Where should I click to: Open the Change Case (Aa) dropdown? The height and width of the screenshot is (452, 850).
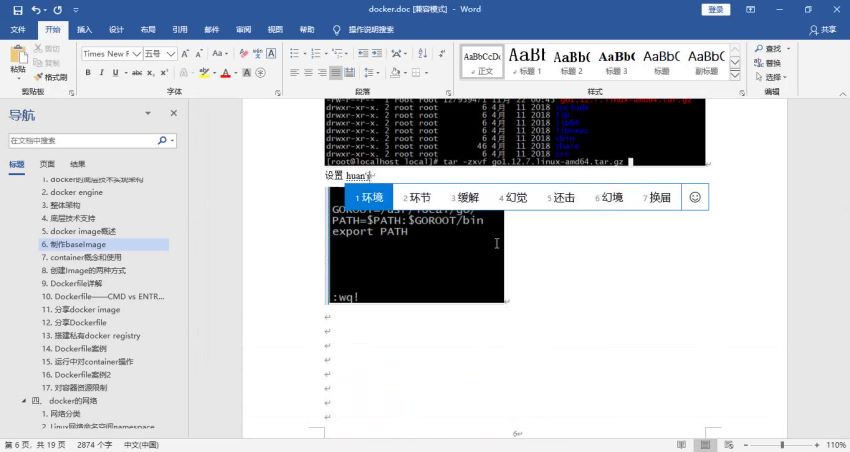click(220, 54)
